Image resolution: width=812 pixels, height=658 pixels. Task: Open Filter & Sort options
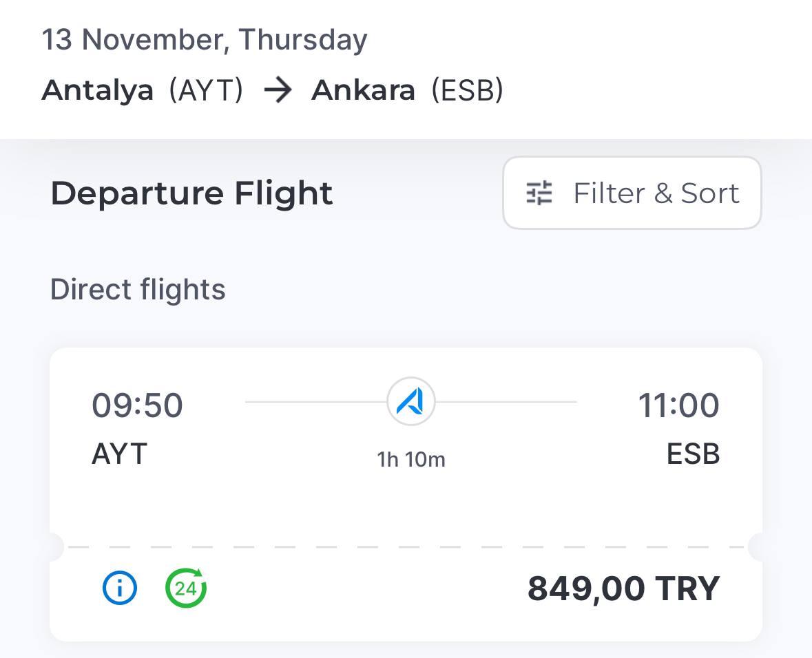click(x=632, y=193)
